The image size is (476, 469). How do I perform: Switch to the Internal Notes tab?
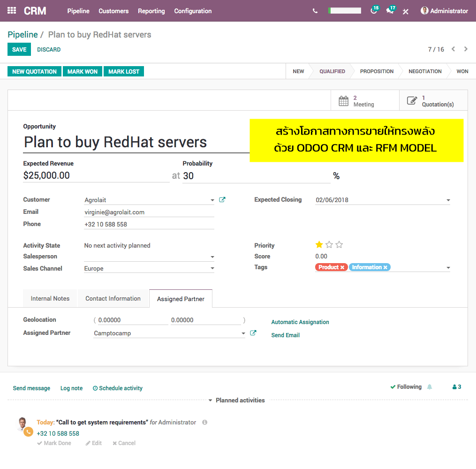pos(50,298)
